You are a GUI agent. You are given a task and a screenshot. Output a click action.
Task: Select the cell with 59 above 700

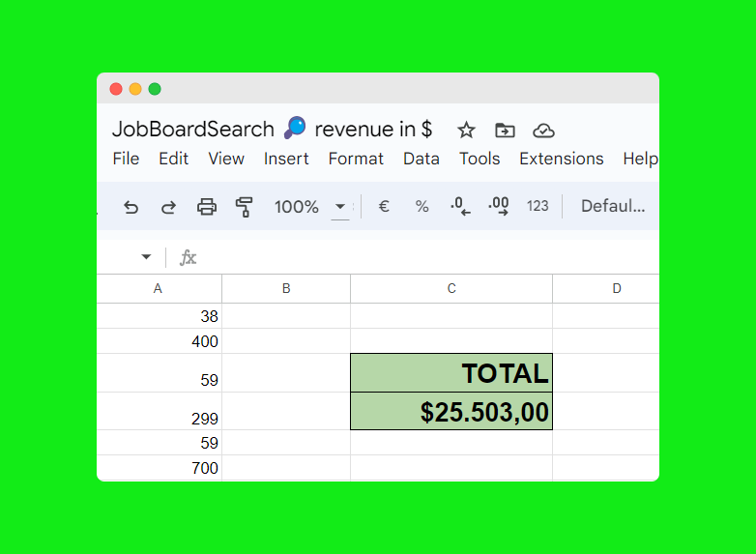(x=160, y=442)
